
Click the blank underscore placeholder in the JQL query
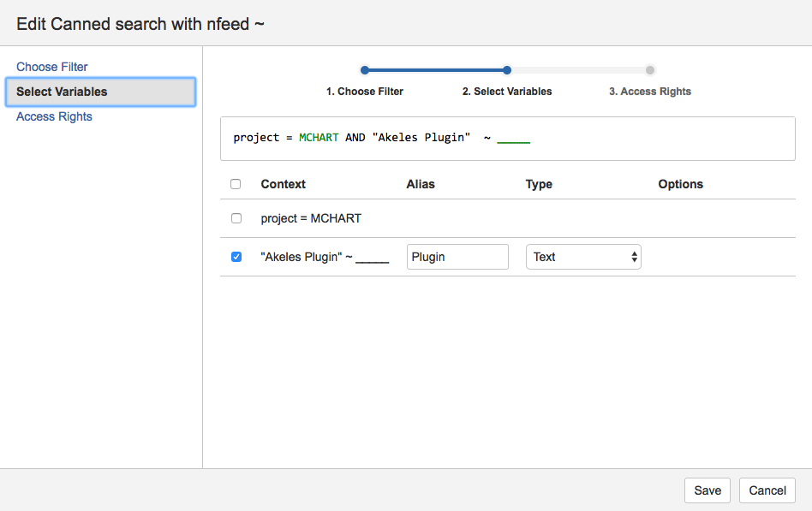tap(514, 138)
